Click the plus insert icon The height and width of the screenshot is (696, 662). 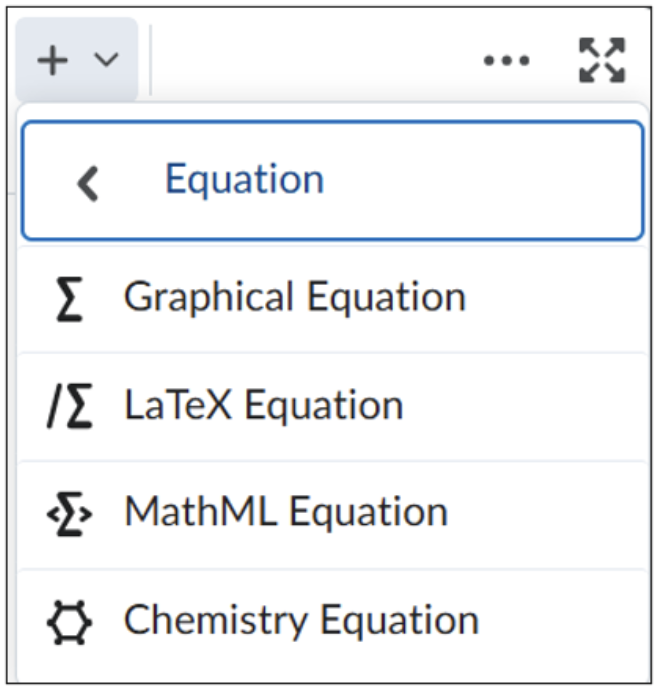point(53,60)
